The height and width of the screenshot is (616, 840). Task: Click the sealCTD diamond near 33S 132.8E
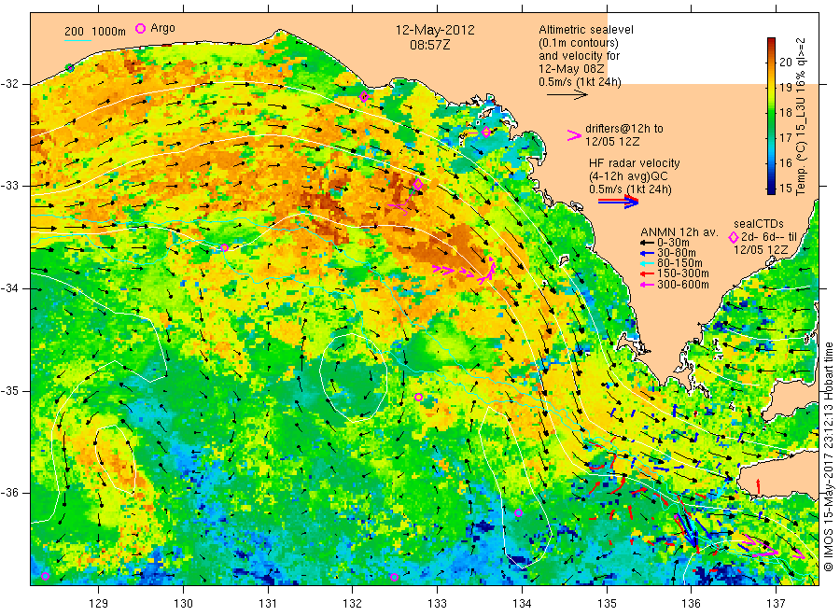point(418,184)
